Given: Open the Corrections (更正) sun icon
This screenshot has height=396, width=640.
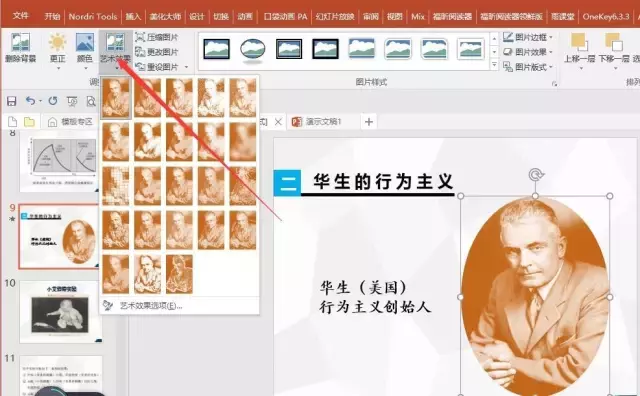Looking at the screenshot, I should point(57,42).
